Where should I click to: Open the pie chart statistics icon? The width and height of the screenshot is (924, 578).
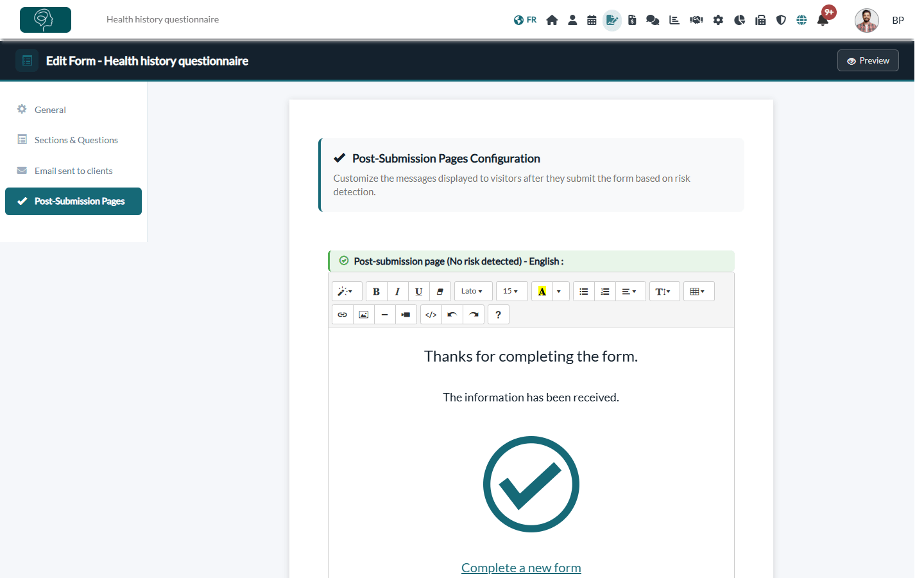coord(739,20)
